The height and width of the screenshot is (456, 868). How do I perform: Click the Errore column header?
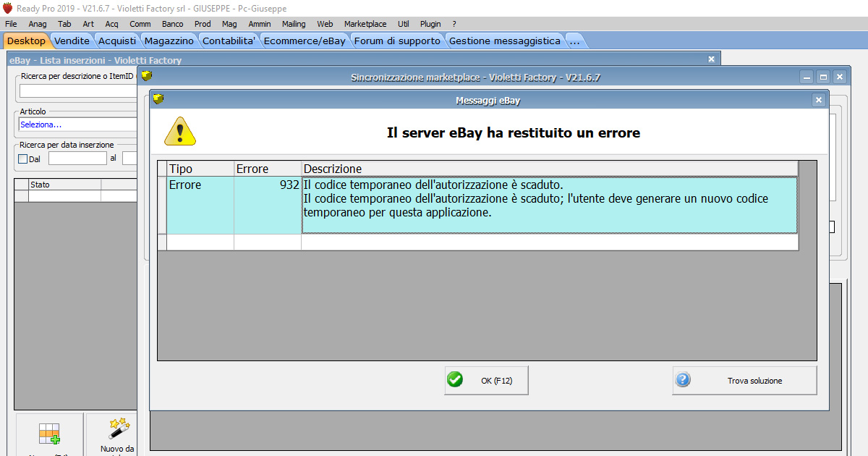point(268,169)
